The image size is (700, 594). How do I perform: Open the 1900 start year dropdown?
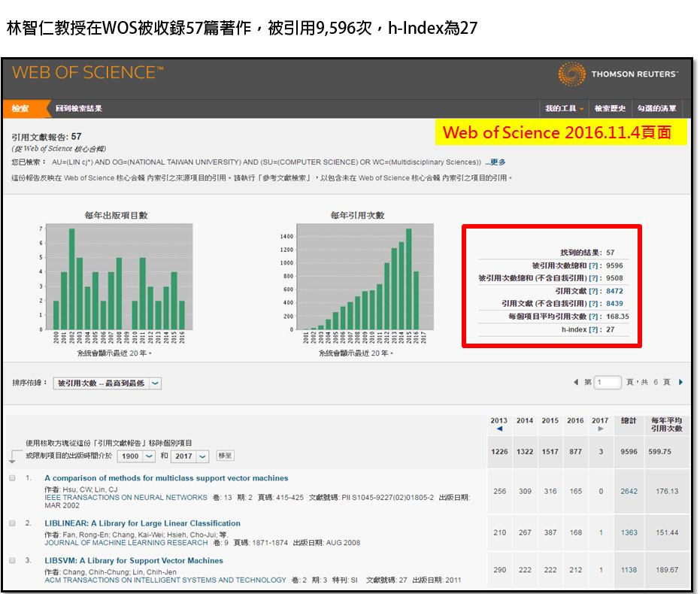coord(135,456)
